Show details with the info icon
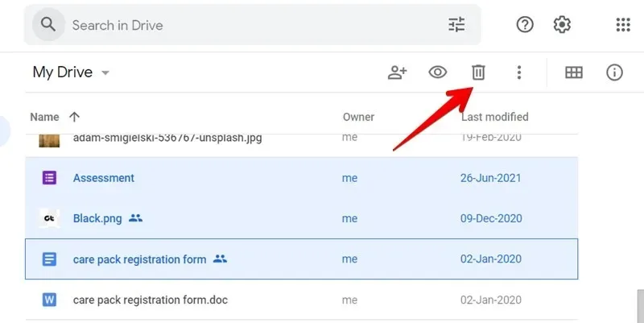 click(614, 72)
